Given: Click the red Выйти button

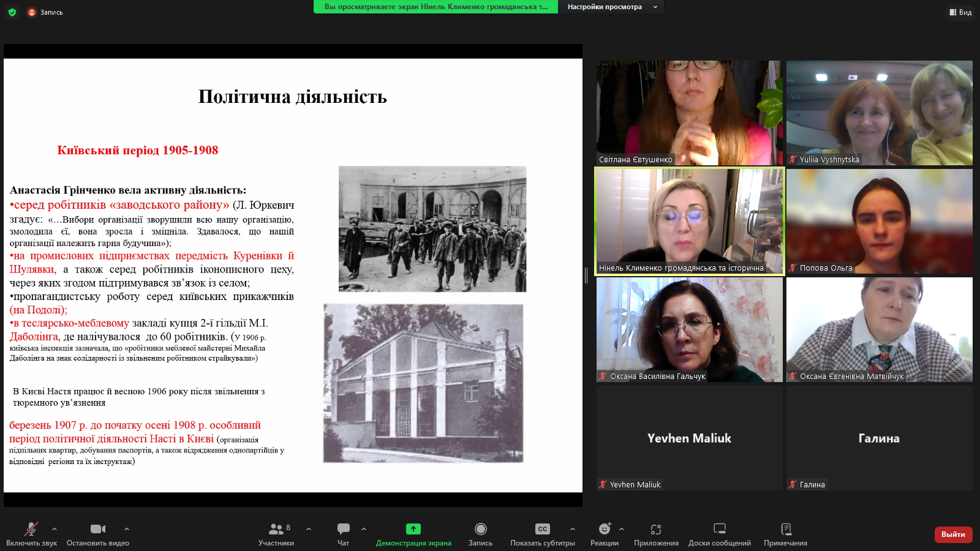Looking at the screenshot, I should click(953, 534).
